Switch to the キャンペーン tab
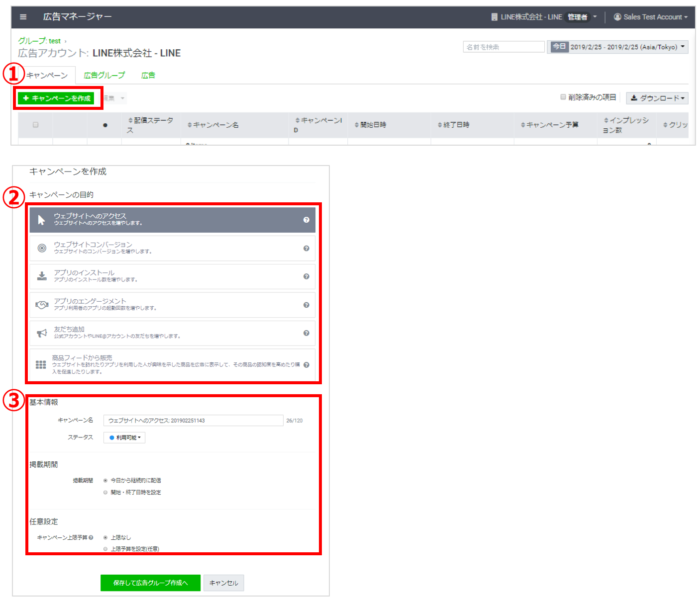Viewport: 700px width, 601px height. point(47,75)
